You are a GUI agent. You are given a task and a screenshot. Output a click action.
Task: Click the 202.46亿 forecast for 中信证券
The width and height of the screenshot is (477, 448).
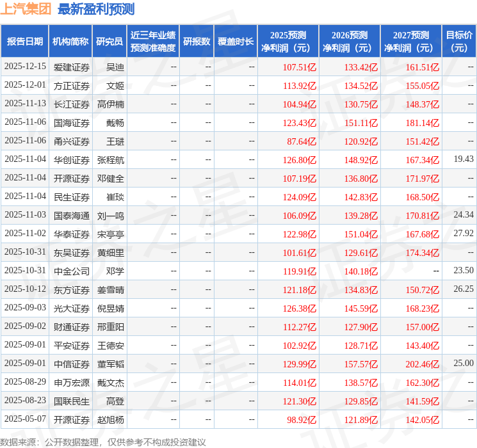pyautogui.click(x=423, y=364)
